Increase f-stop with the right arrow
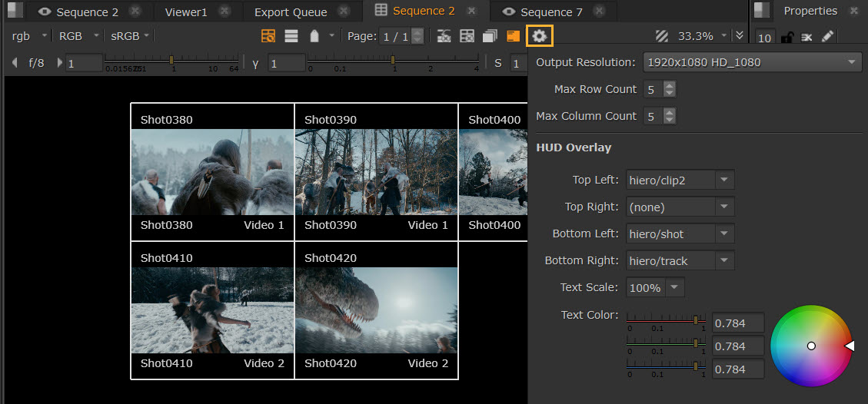Viewport: 868px width, 404px height. (60, 62)
